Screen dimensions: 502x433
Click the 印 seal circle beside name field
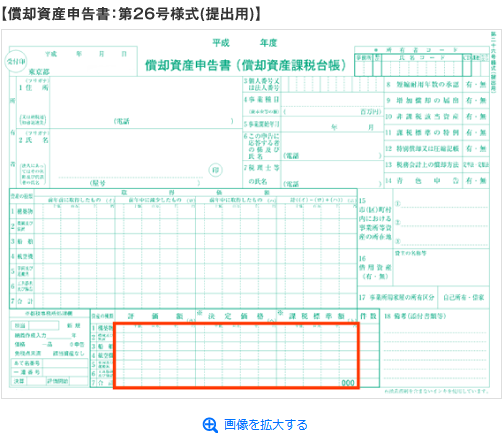[x=215, y=170]
